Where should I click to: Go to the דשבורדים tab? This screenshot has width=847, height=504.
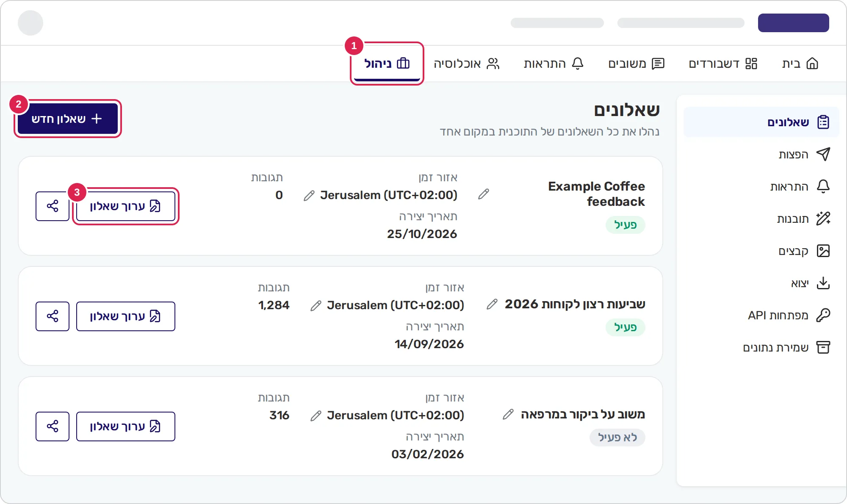[x=723, y=64]
